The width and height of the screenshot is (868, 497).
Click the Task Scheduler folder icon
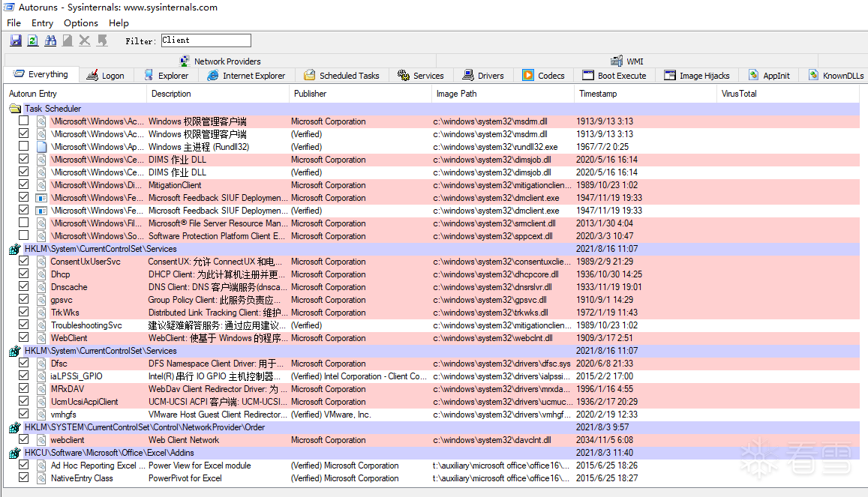click(x=15, y=109)
